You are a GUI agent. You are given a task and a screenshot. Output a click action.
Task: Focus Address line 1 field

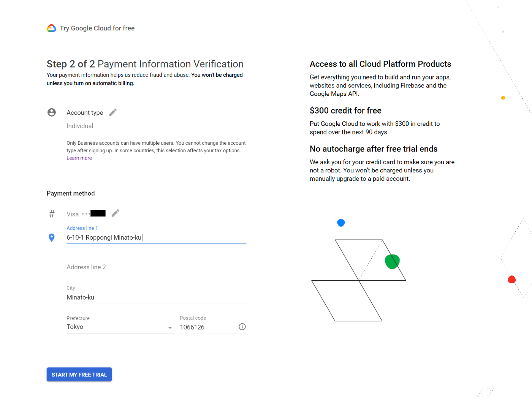coord(156,237)
